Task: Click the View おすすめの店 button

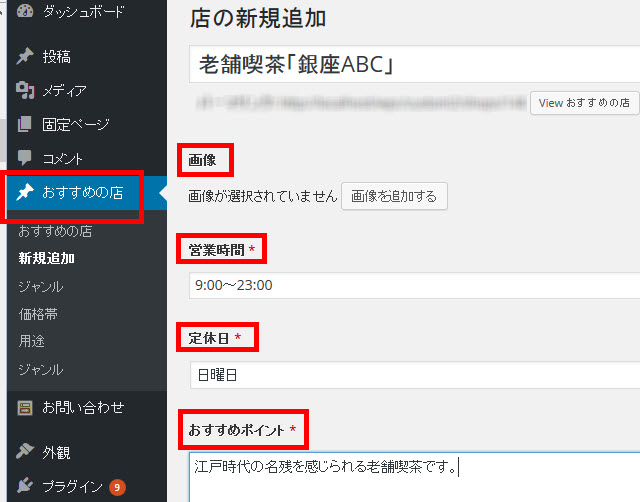Action: (584, 103)
